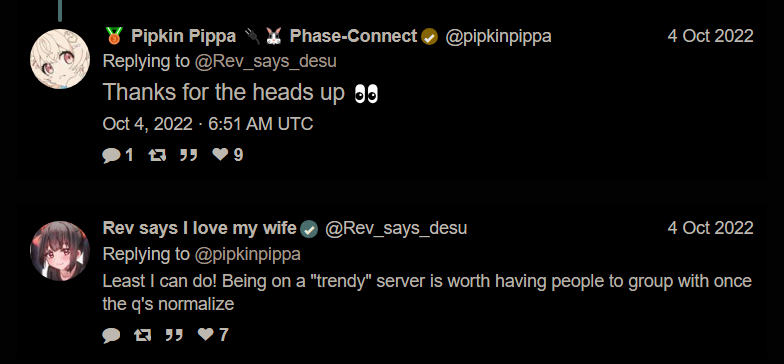Viewport: 784px width, 364px height.
Task: Visit the @pipkinpippa handle in the tweet header
Action: click(498, 36)
